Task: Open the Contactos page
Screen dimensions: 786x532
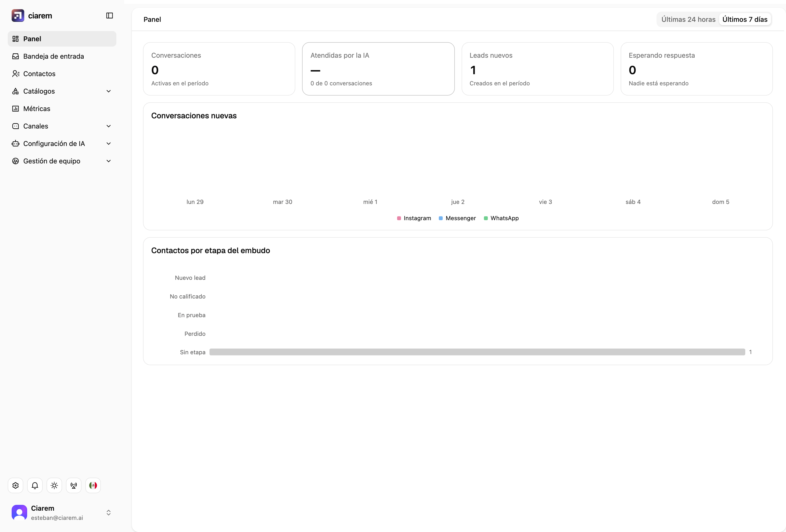Action: [x=62, y=74]
